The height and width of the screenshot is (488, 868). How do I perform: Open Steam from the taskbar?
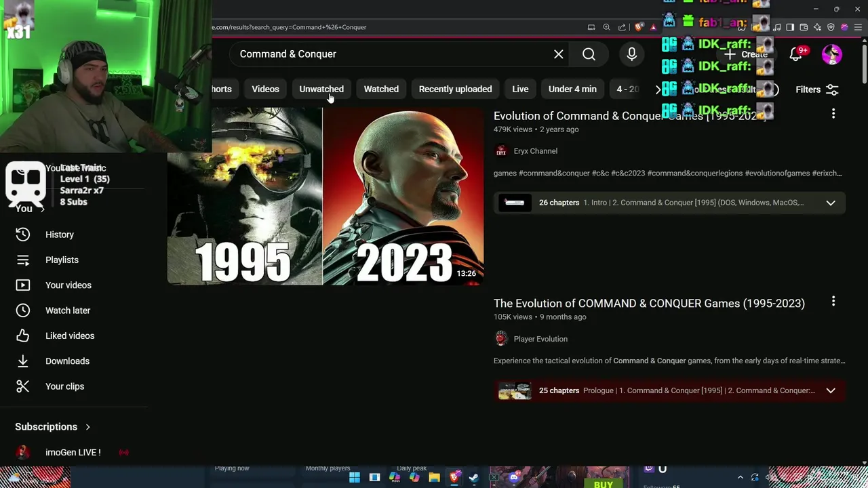point(474,477)
